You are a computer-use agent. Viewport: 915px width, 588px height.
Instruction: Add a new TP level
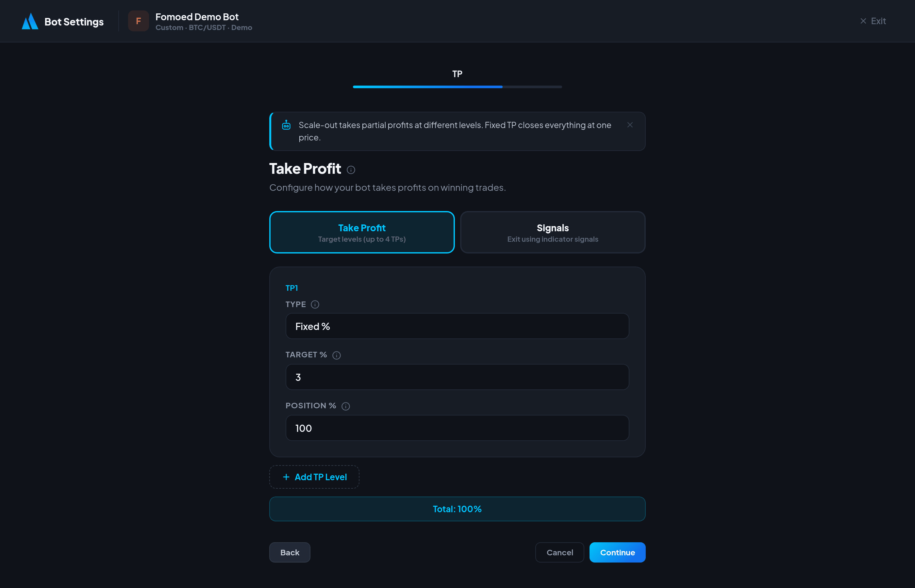(314, 477)
